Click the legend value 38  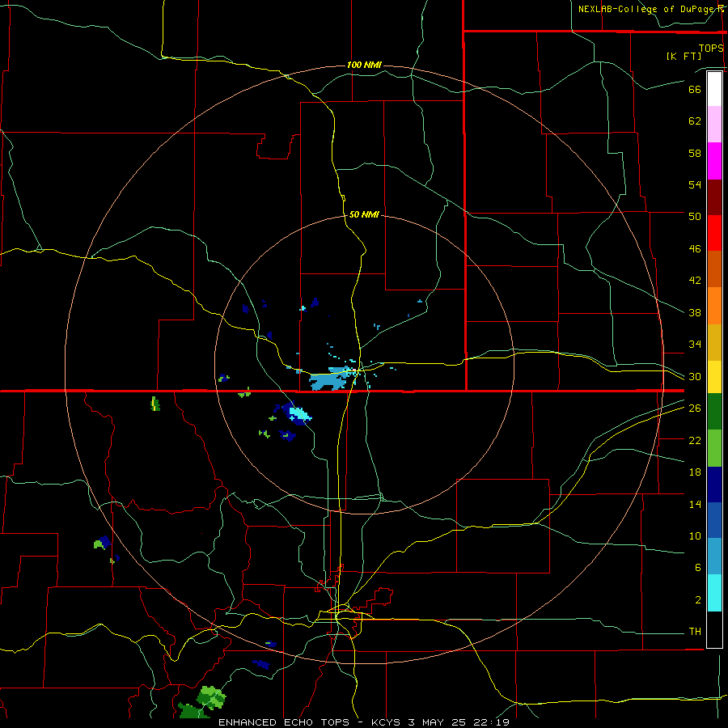[x=695, y=312]
